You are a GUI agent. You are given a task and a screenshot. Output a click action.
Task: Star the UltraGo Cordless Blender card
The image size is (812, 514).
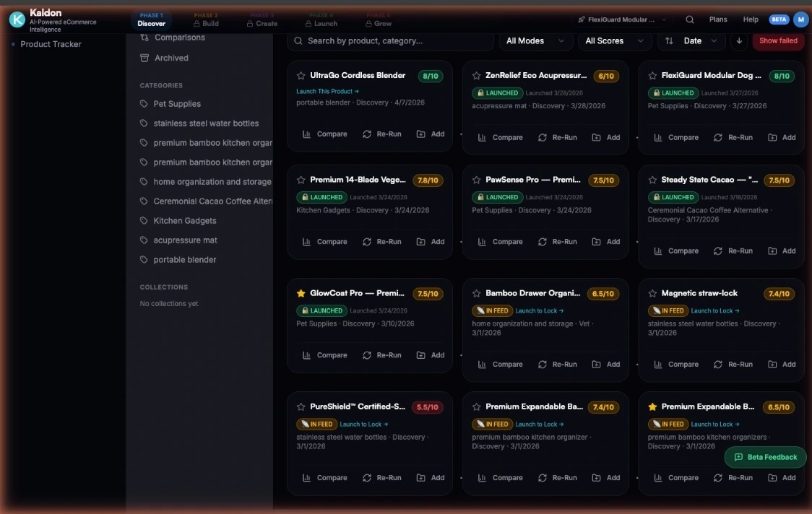301,76
